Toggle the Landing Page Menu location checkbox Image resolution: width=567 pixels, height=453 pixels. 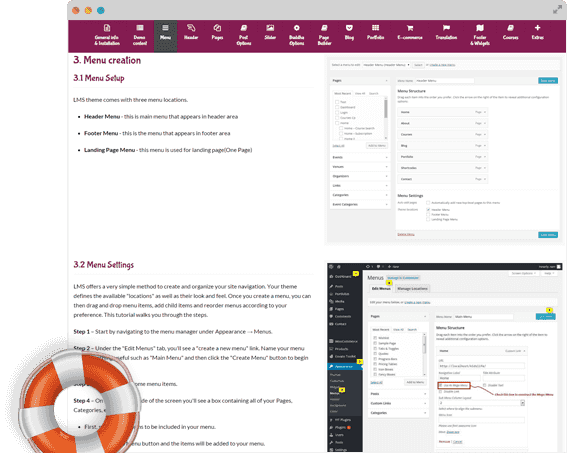[428, 219]
